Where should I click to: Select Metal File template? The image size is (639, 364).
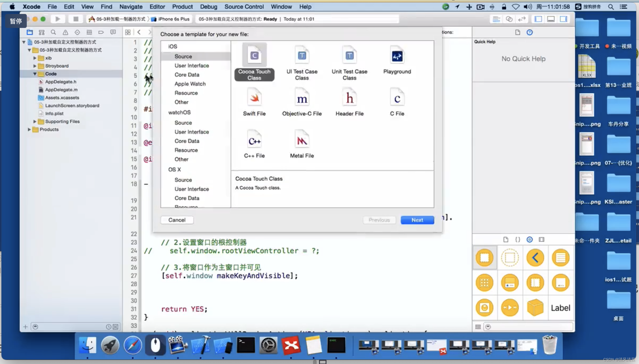pos(302,145)
